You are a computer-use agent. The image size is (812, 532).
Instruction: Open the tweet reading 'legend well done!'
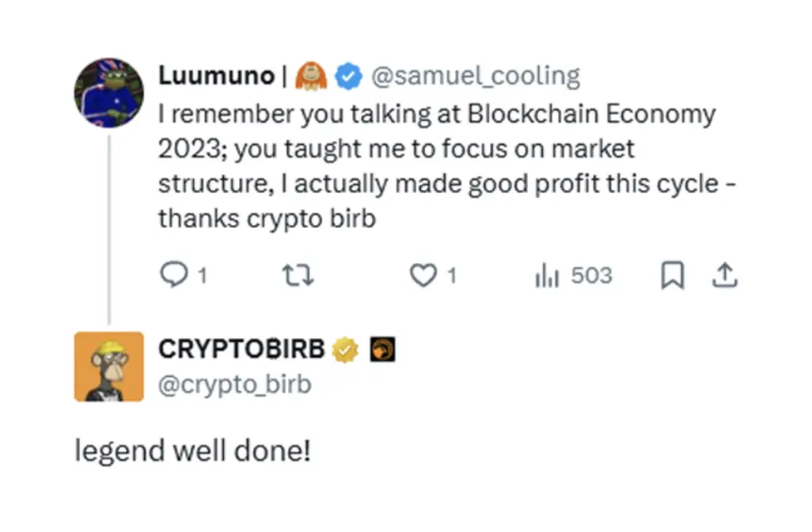[x=192, y=450]
